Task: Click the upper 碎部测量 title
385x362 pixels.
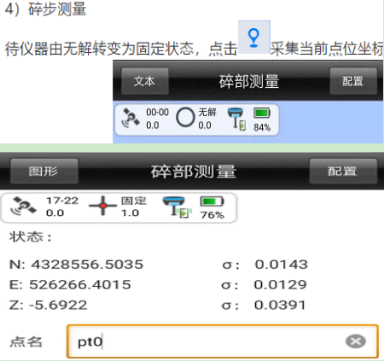Action: [249, 81]
